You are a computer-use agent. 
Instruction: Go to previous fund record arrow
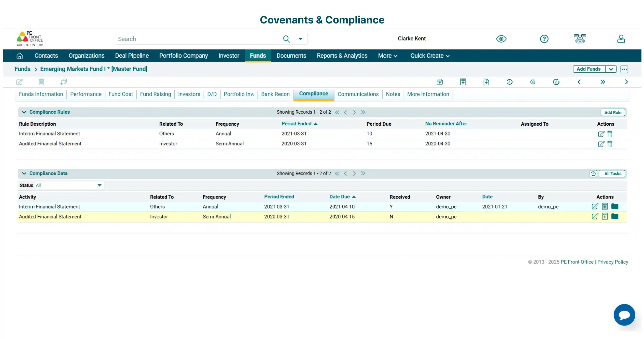click(x=579, y=82)
